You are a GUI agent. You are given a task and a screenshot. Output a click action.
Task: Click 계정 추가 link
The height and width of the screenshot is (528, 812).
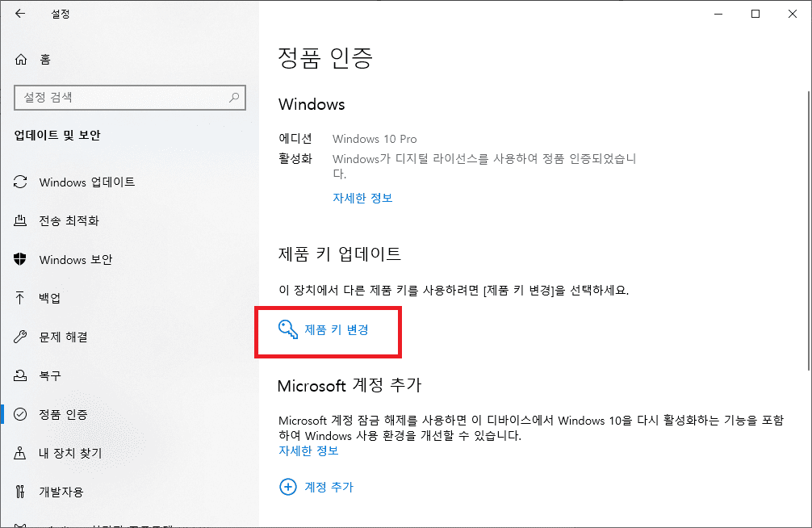(329, 487)
